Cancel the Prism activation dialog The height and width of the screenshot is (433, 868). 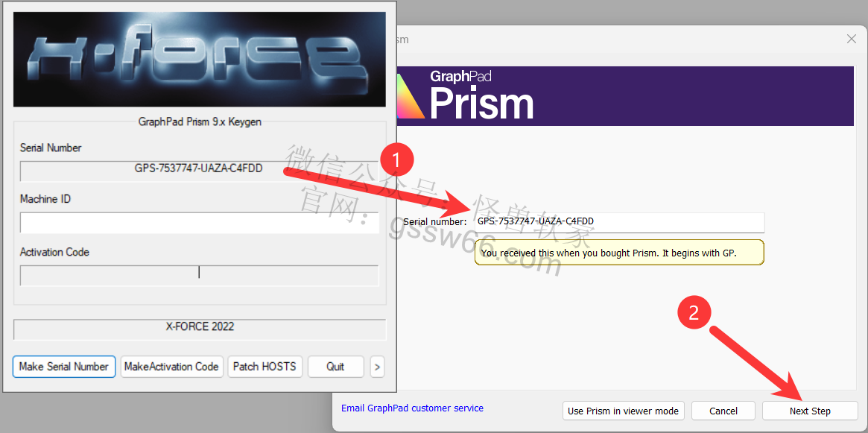click(723, 411)
